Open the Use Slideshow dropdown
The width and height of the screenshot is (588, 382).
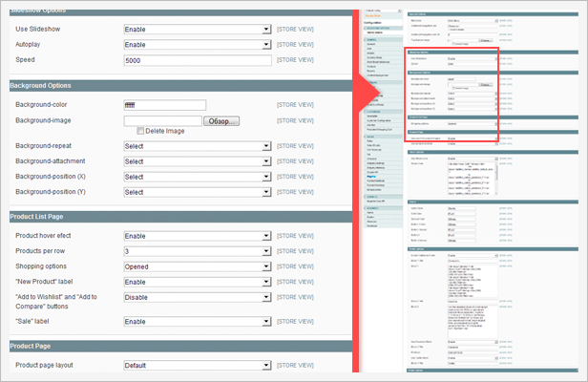pyautogui.click(x=198, y=30)
